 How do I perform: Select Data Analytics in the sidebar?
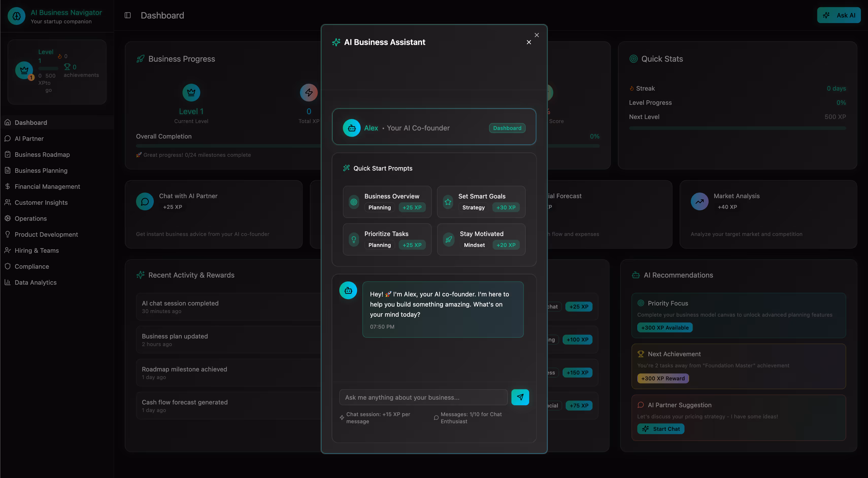pos(57,282)
